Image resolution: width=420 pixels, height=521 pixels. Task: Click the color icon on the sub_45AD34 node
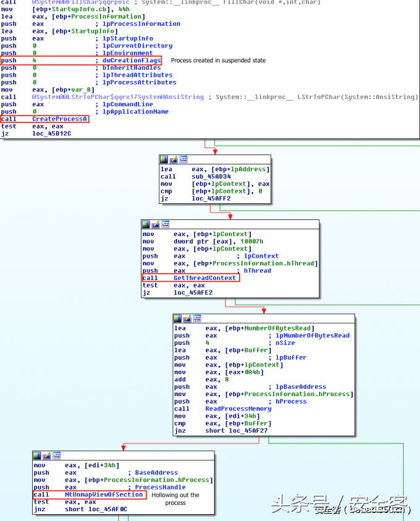coord(164,159)
